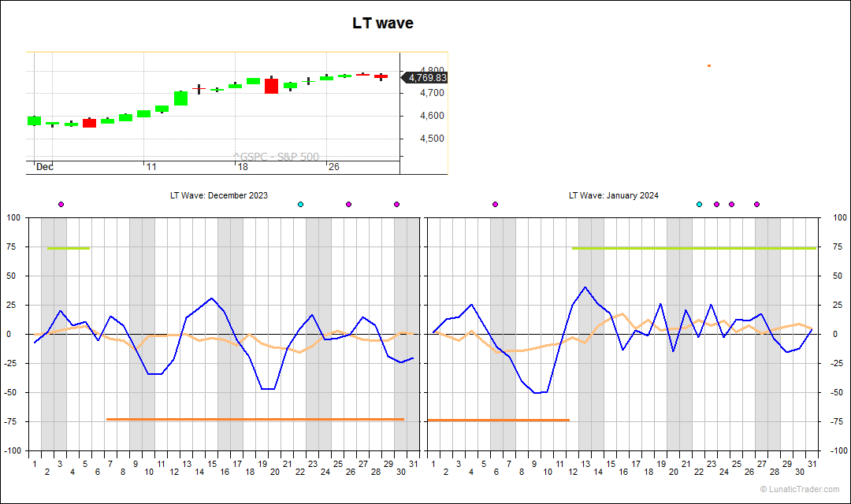Click the magenta marker above January 27
Viewport: 851px width, 504px height.
coord(756,203)
